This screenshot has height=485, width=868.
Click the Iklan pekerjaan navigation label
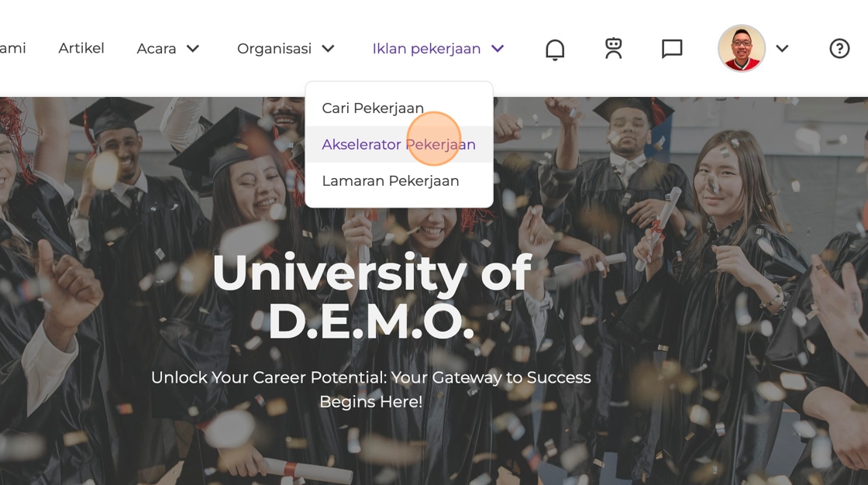pos(426,49)
